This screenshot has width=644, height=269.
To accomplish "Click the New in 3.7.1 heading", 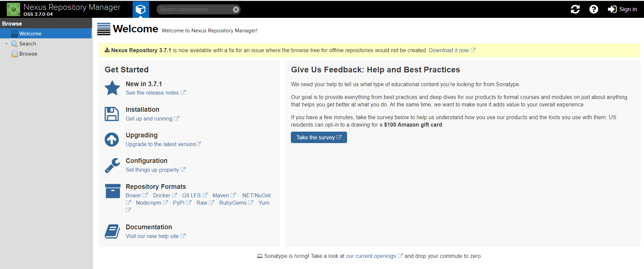I will pos(144,84).
